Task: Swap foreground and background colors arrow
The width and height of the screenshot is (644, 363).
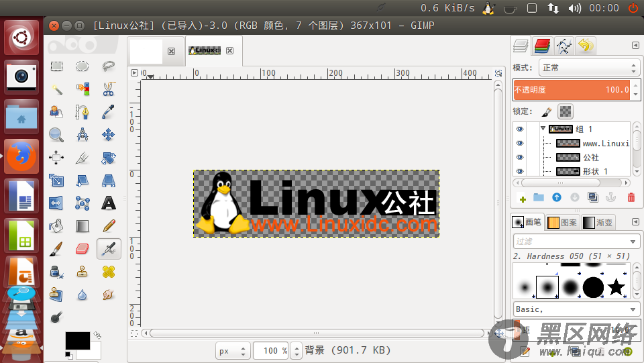Action: (x=97, y=335)
